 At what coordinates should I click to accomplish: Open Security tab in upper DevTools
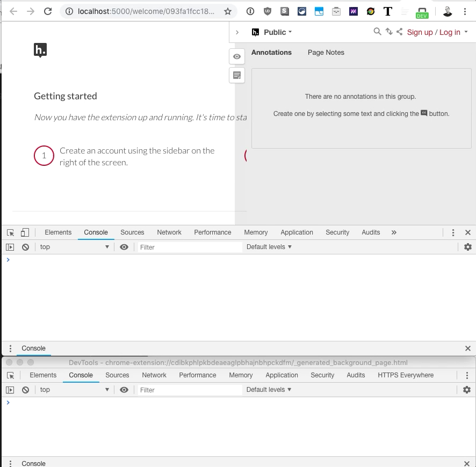[337, 232]
